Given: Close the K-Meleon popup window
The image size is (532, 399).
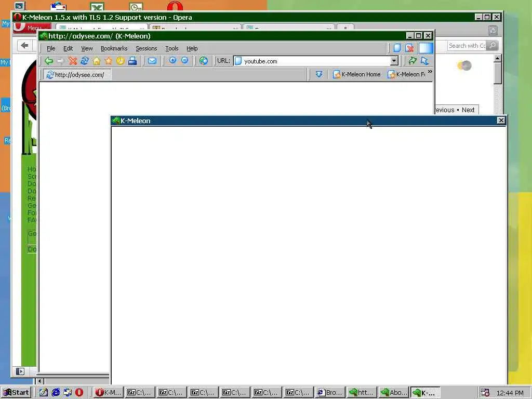Looking at the screenshot, I should point(501,121).
